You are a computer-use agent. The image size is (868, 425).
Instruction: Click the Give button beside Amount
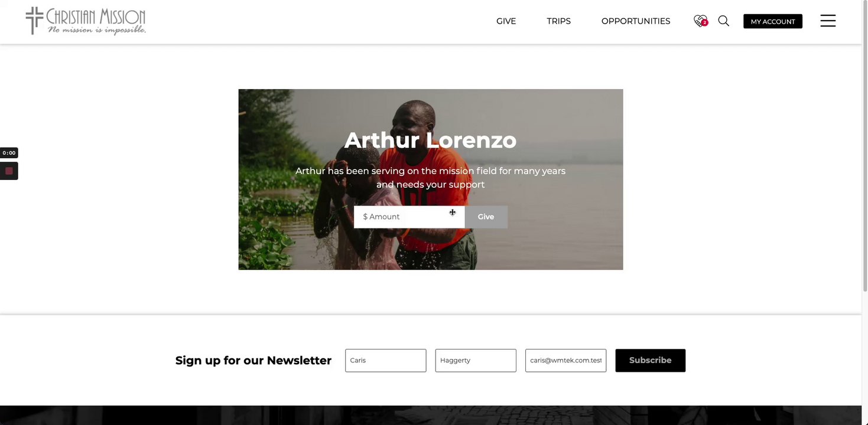pos(486,217)
